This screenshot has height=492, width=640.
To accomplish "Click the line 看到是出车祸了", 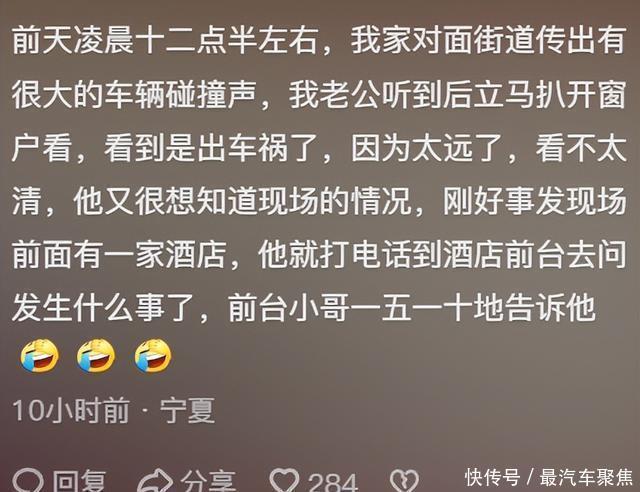I will (319, 147).
